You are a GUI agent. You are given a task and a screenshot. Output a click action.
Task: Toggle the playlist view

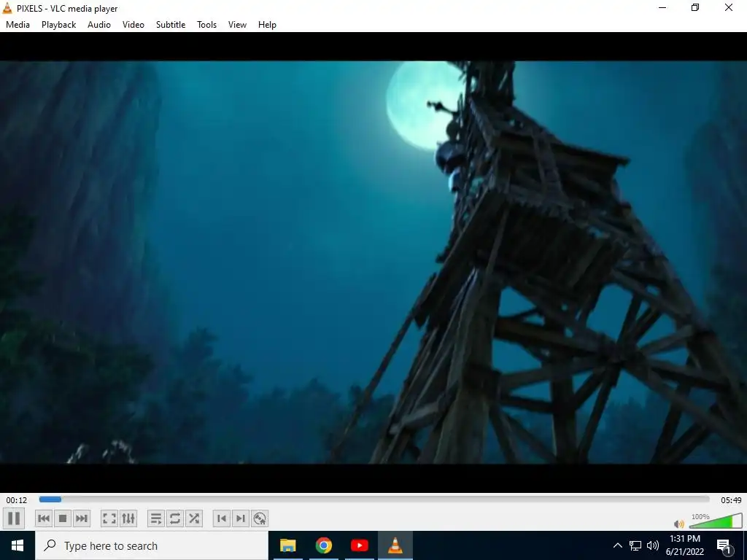coord(156,518)
